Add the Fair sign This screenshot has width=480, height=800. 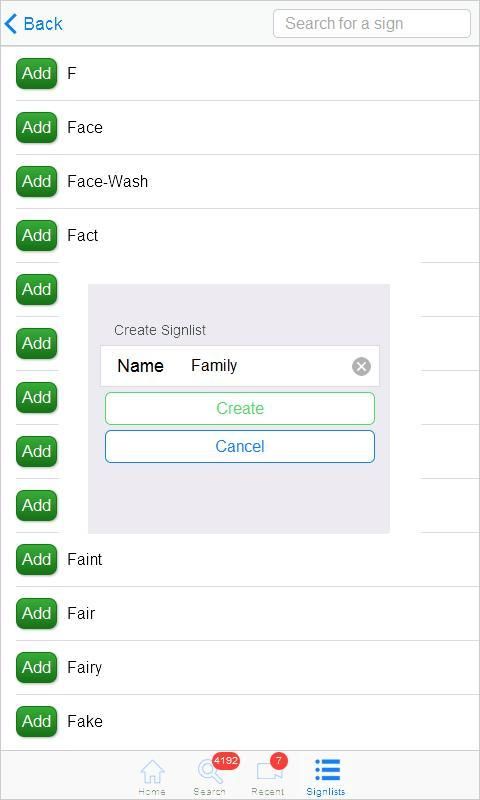click(x=36, y=614)
